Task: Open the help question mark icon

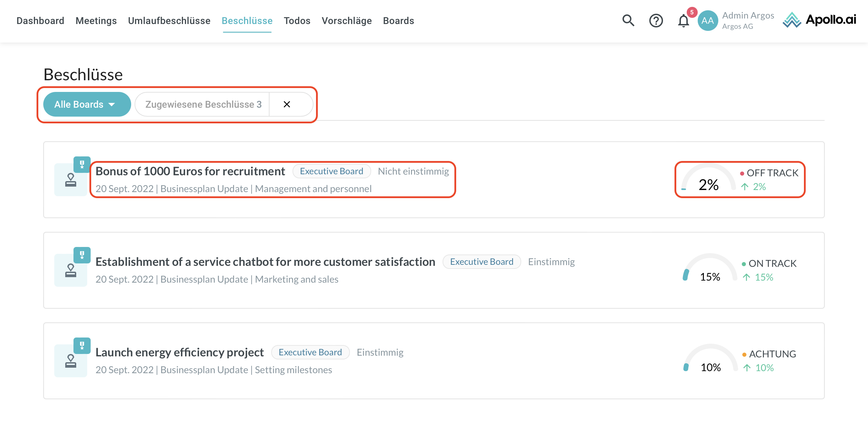Action: coord(656,21)
